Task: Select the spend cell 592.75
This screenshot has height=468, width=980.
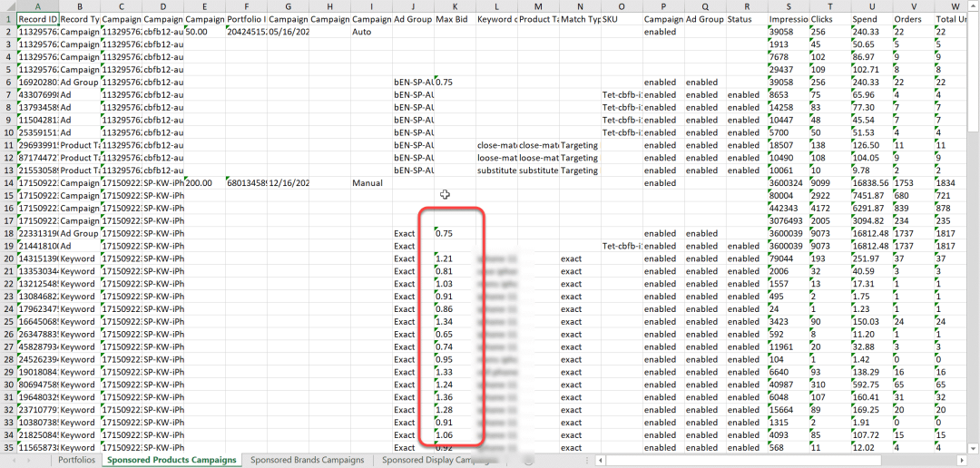Action: tap(871, 385)
